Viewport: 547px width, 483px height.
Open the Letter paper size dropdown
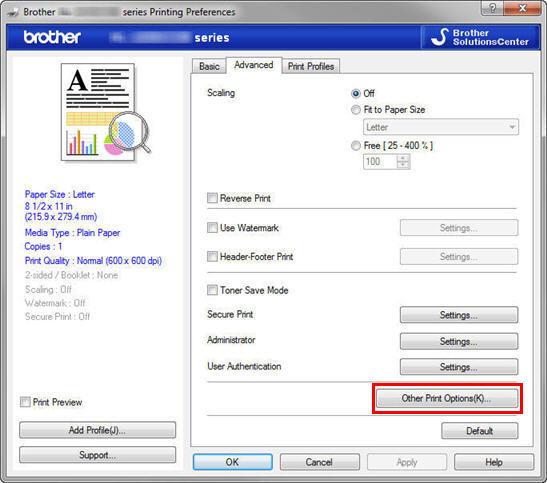(x=441, y=127)
